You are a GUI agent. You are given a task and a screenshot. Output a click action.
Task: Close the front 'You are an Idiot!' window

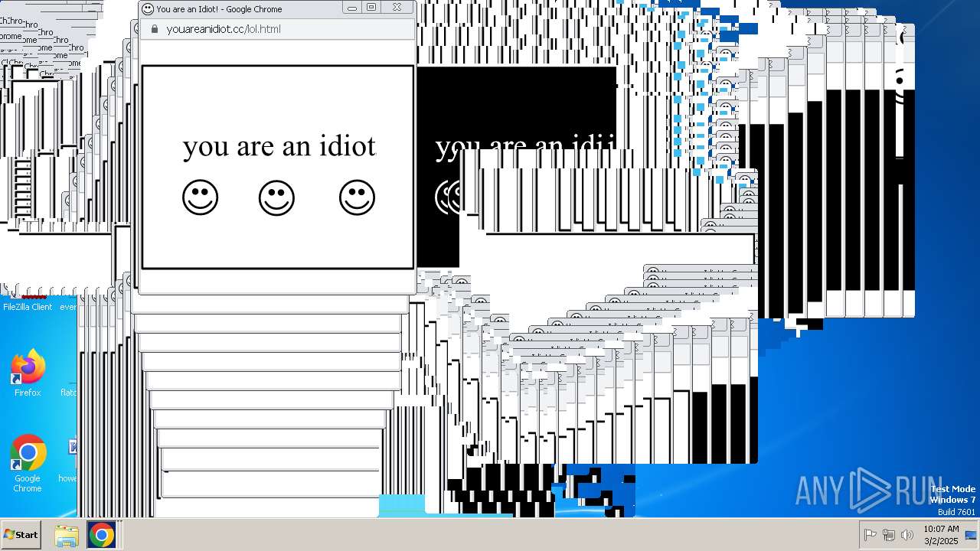click(397, 8)
